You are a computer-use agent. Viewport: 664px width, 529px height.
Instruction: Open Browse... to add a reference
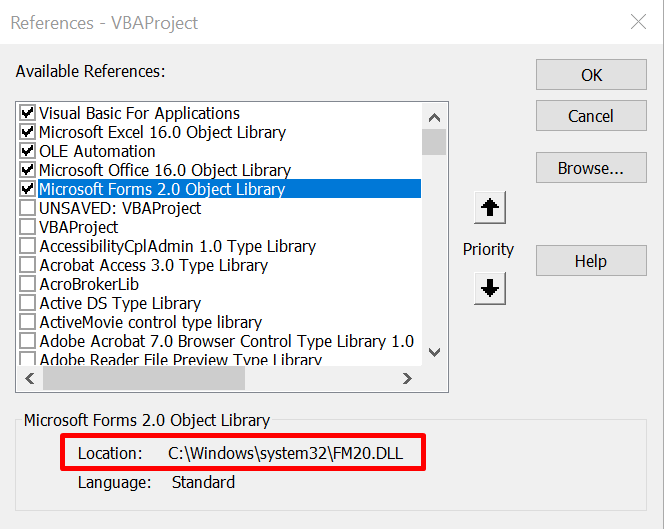click(x=591, y=168)
